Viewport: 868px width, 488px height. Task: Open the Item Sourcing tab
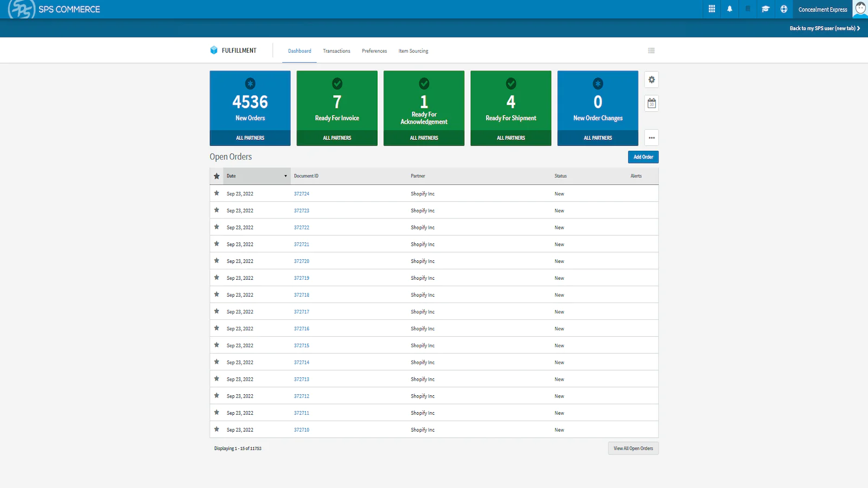point(413,51)
